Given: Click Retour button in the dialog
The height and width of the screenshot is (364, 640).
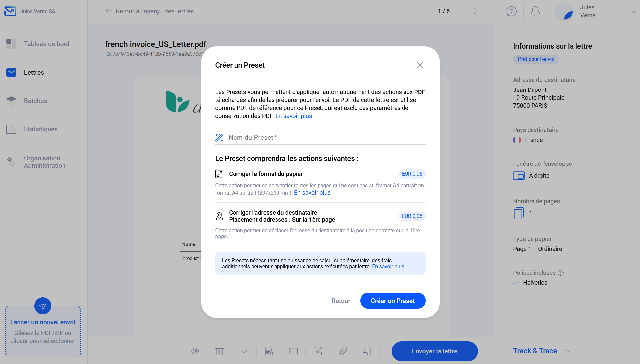Looking at the screenshot, I should pos(341,301).
